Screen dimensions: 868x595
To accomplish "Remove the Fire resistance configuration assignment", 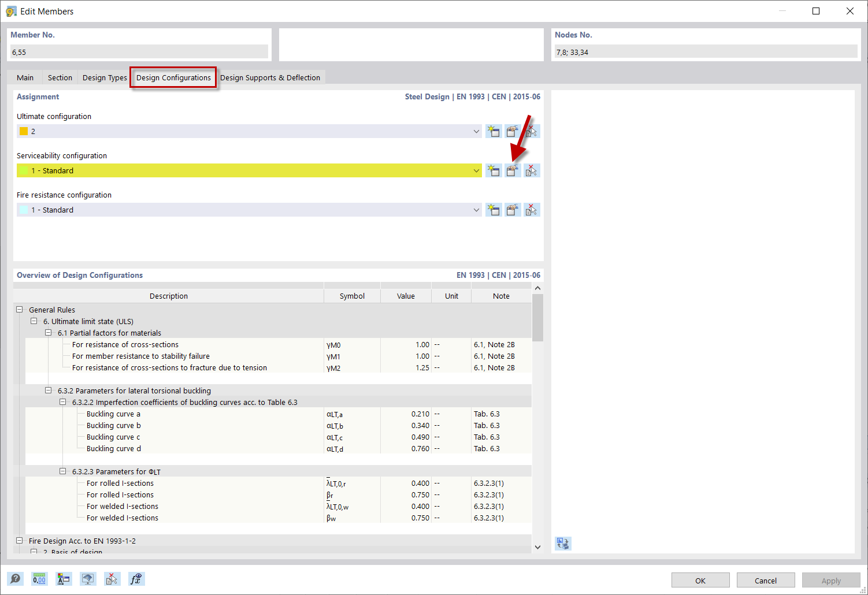I will click(x=531, y=210).
